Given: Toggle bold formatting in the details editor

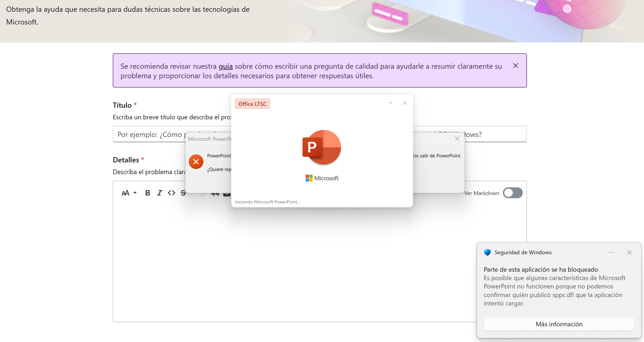Looking at the screenshot, I should 147,193.
